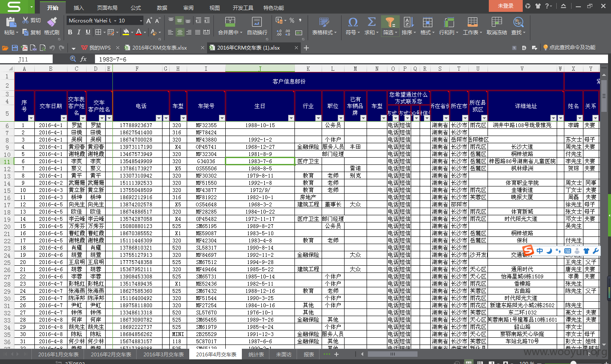611x364 pixels.
Task: Toggle the Filter (筛选) funnel button
Action: point(390,26)
